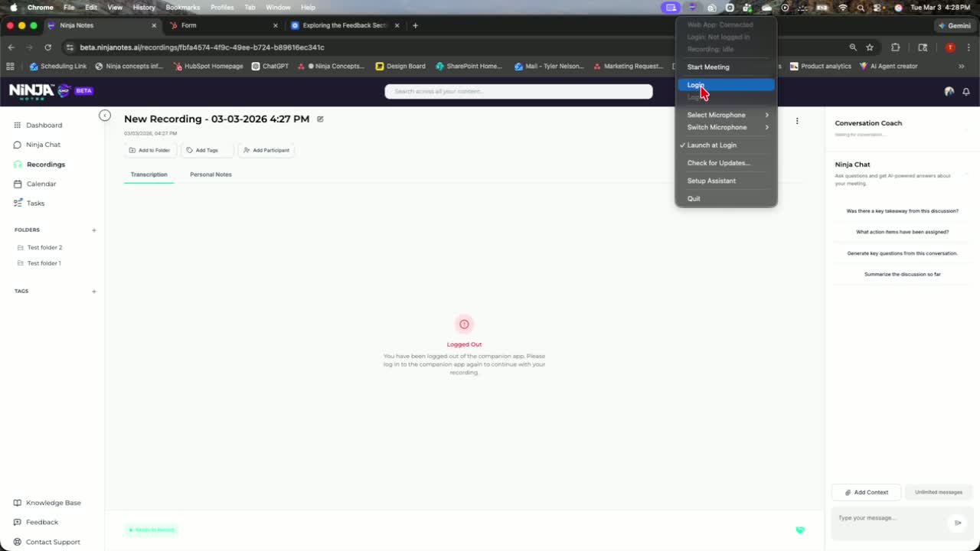Switch to the Form browser tab

click(x=222, y=25)
